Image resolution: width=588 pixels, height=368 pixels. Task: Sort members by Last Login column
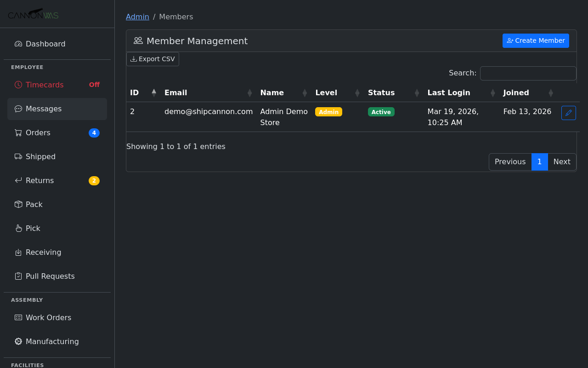pyautogui.click(x=492, y=93)
